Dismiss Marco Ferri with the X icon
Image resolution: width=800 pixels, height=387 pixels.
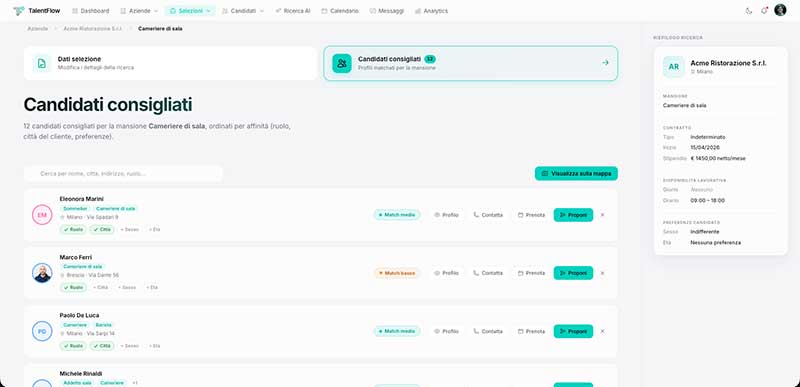tap(602, 273)
